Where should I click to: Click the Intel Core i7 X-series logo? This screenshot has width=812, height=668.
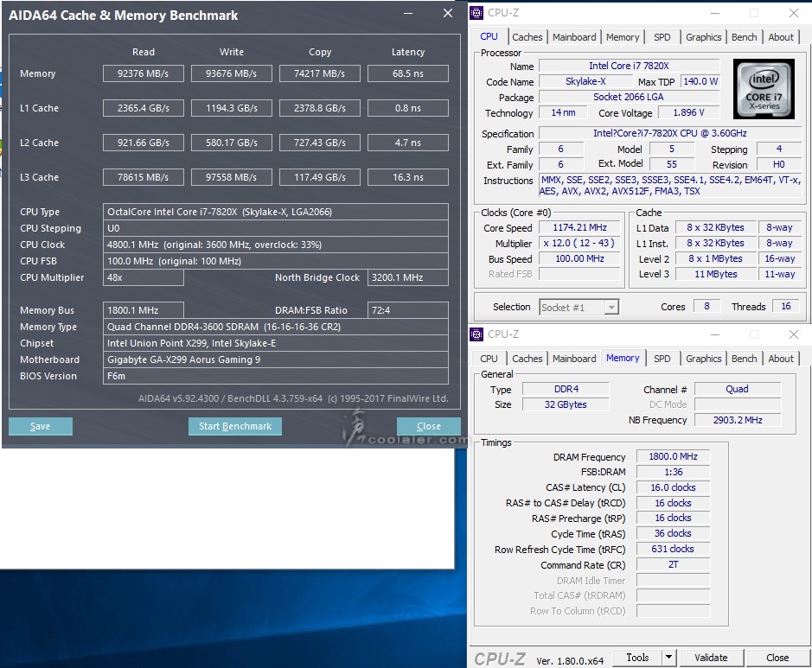click(764, 89)
